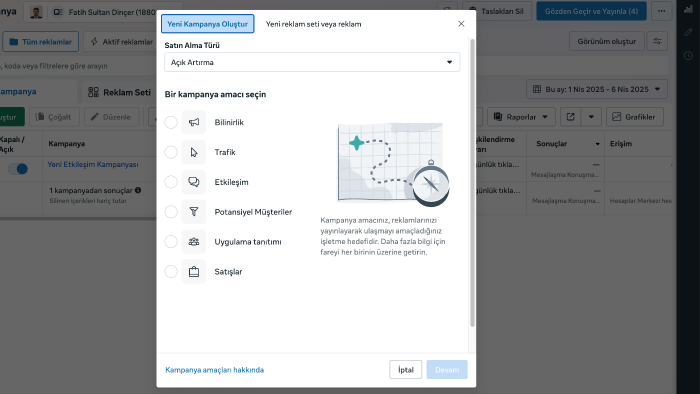
Task: Open Kampanya amaçları hakkında link
Action: coord(214,370)
